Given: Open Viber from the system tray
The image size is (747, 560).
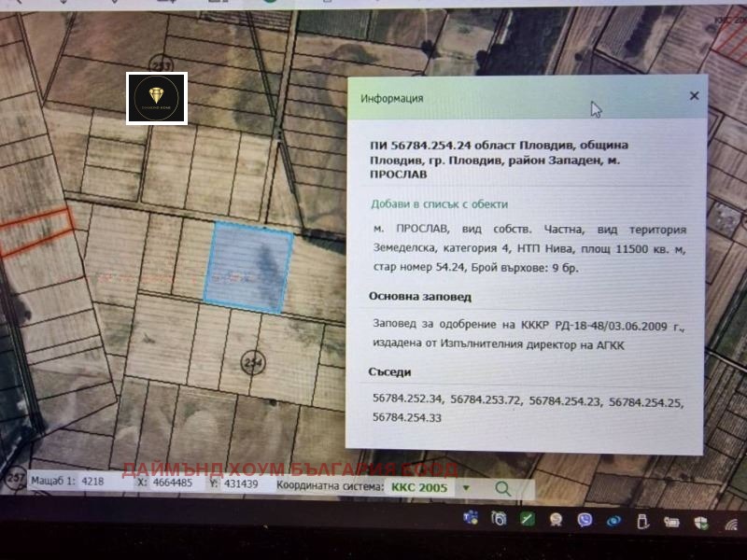Looking at the screenshot, I should tap(585, 520).
